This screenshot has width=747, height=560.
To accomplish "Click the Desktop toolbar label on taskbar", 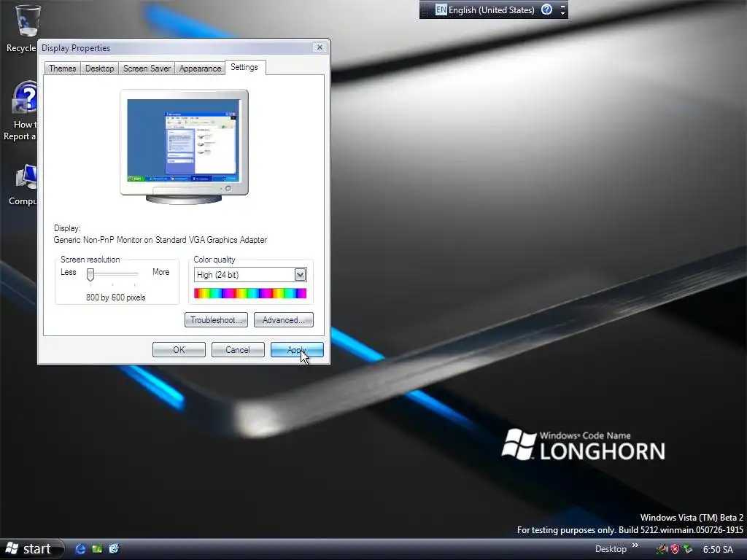I will point(611,549).
